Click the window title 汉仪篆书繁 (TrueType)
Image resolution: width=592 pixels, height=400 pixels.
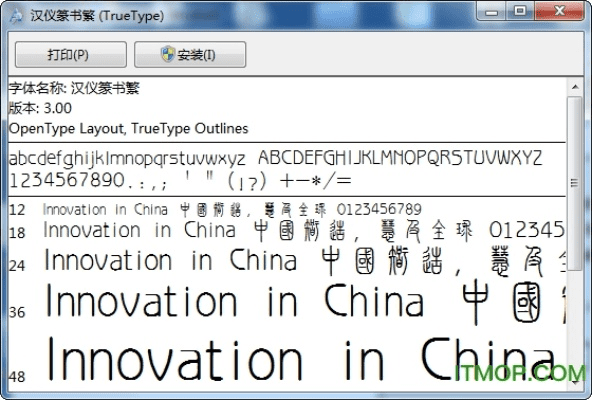click(97, 16)
